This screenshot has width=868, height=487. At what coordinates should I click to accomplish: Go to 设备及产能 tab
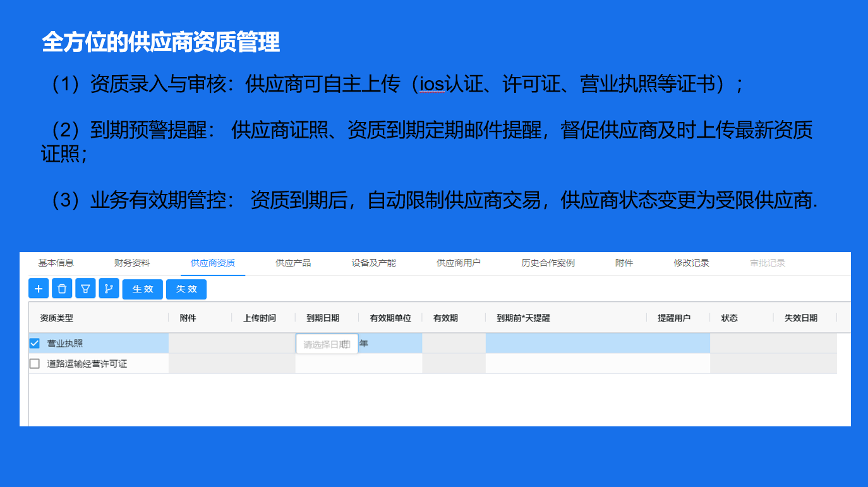point(373,263)
